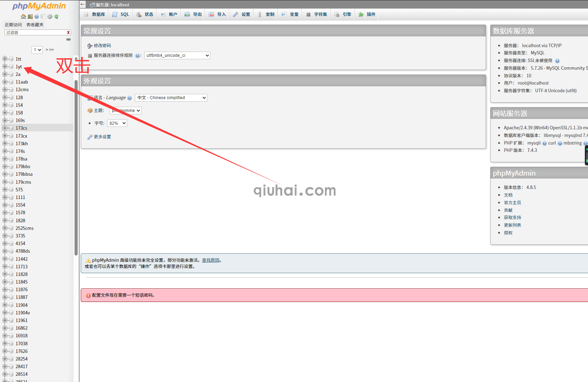Open help icon next to curl extension
588x382 pixels.
click(x=560, y=144)
